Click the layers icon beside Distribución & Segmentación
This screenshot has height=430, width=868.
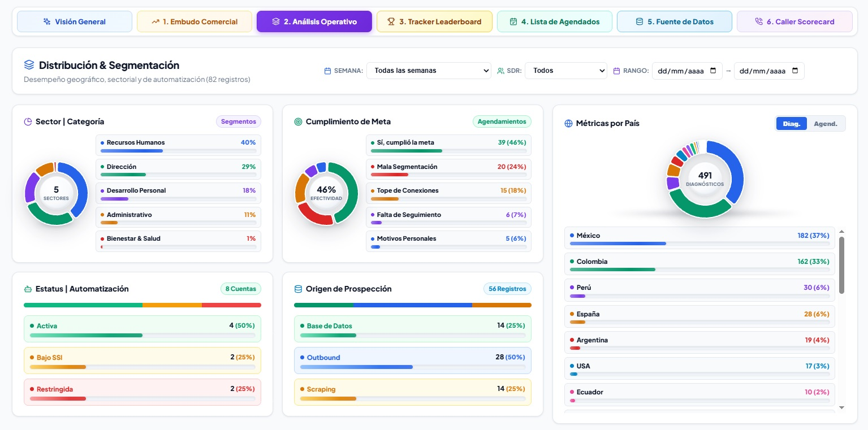click(29, 65)
